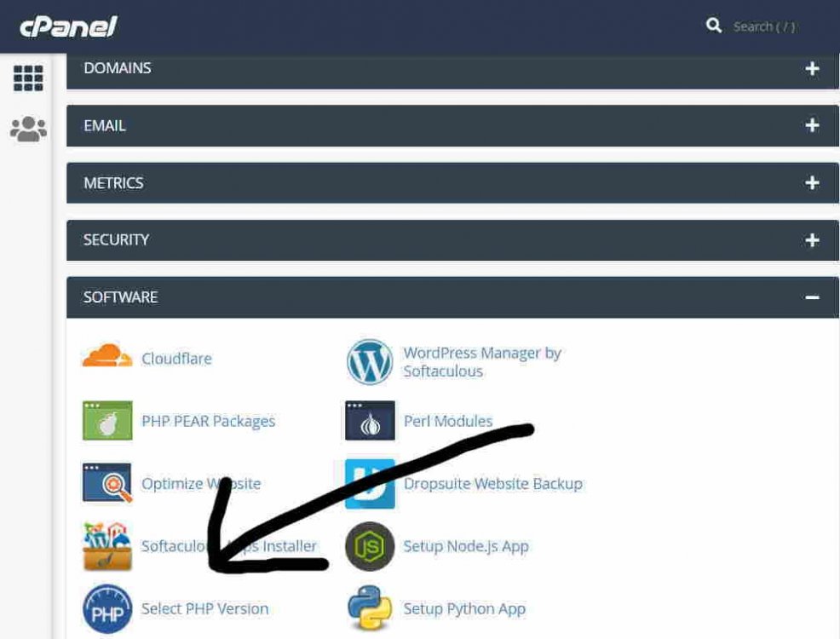Launch the Softaculous Apps Installer icon
Viewport: 840px width, 639px height.
107,546
